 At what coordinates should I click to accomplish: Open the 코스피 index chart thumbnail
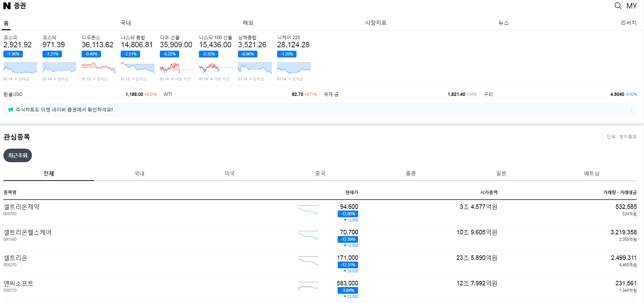[20, 68]
